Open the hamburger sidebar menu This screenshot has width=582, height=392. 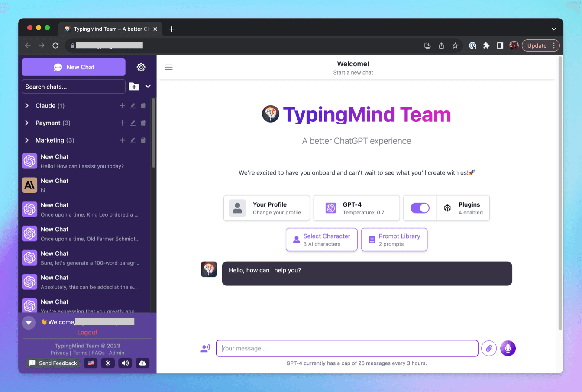[169, 67]
